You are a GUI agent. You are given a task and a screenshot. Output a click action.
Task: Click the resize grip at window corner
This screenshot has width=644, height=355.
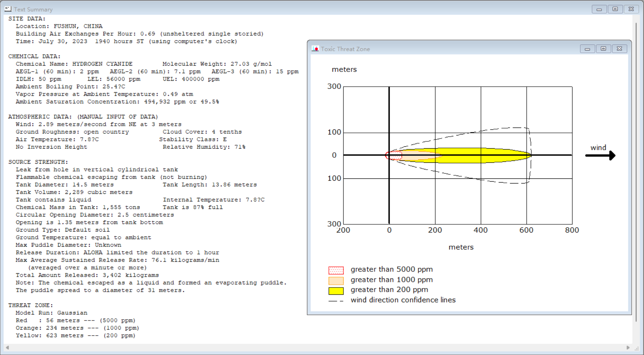[x=637, y=348]
